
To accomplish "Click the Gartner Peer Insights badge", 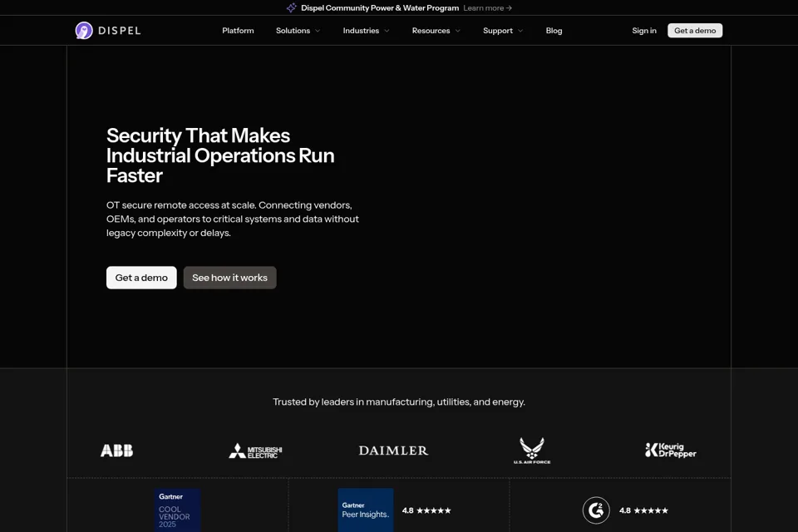I will 366,510.
